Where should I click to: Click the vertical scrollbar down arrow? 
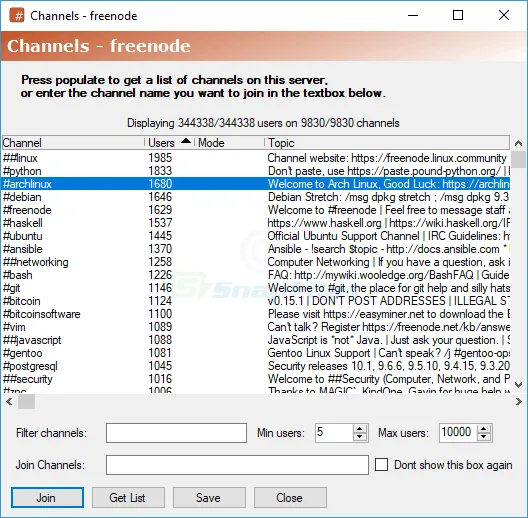(519, 385)
